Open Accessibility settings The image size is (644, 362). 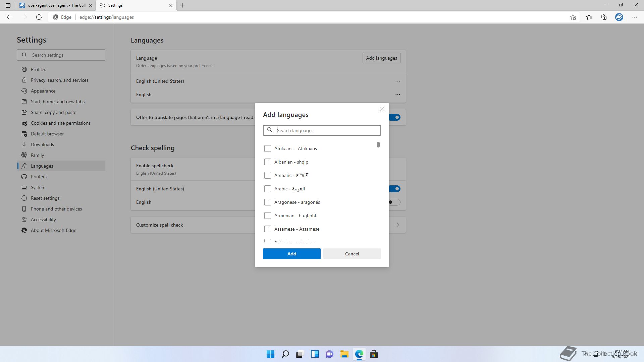point(61,220)
